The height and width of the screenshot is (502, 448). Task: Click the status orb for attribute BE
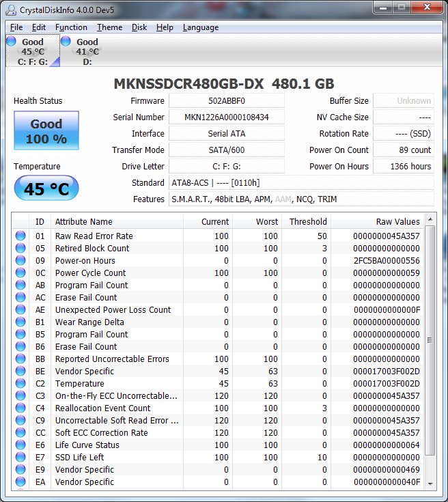pos(20,371)
